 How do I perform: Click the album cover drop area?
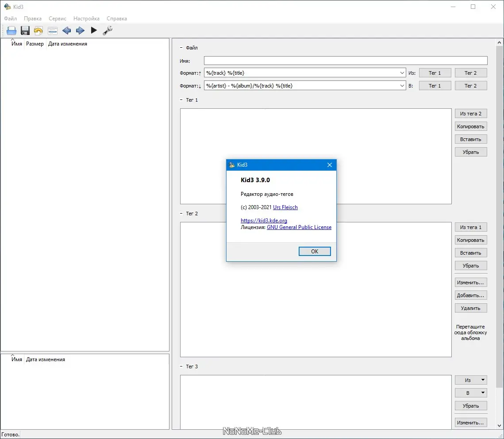pyautogui.click(x=470, y=333)
